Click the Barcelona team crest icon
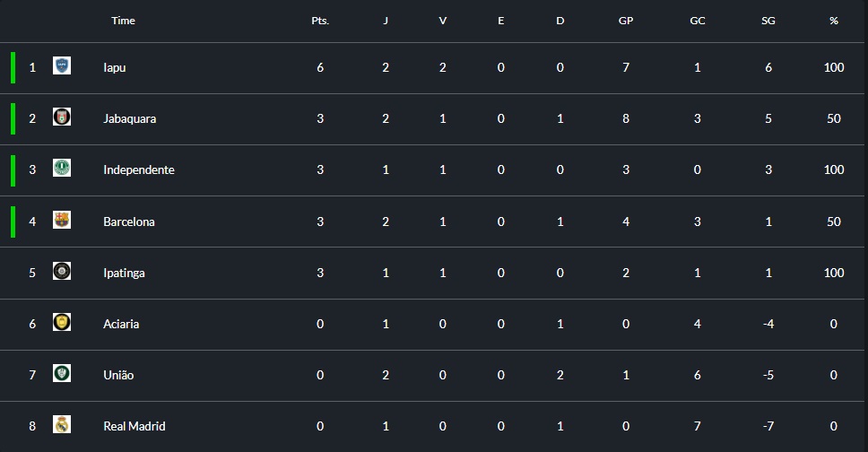Screen dimensions: 868x452 [62, 220]
